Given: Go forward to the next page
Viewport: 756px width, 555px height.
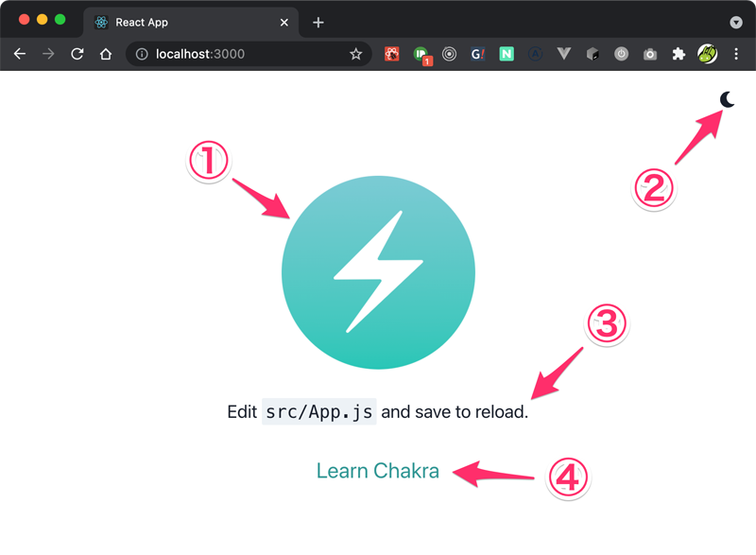Looking at the screenshot, I should point(48,54).
